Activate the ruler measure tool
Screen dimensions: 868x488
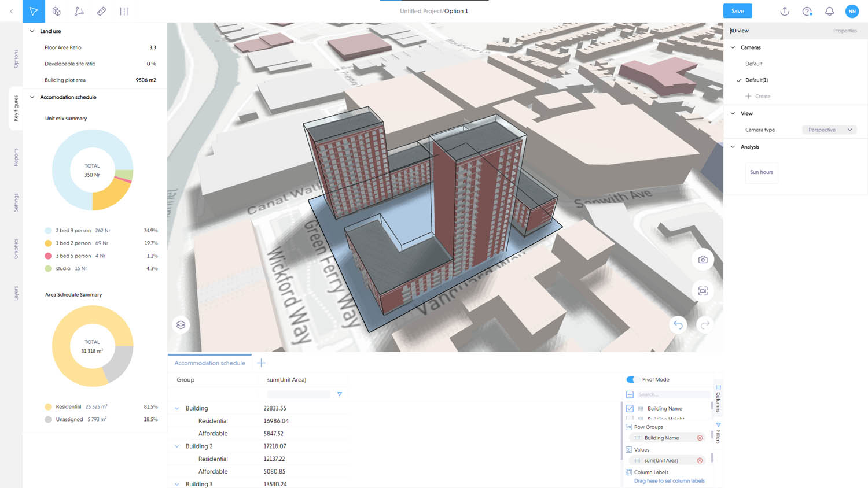click(102, 11)
